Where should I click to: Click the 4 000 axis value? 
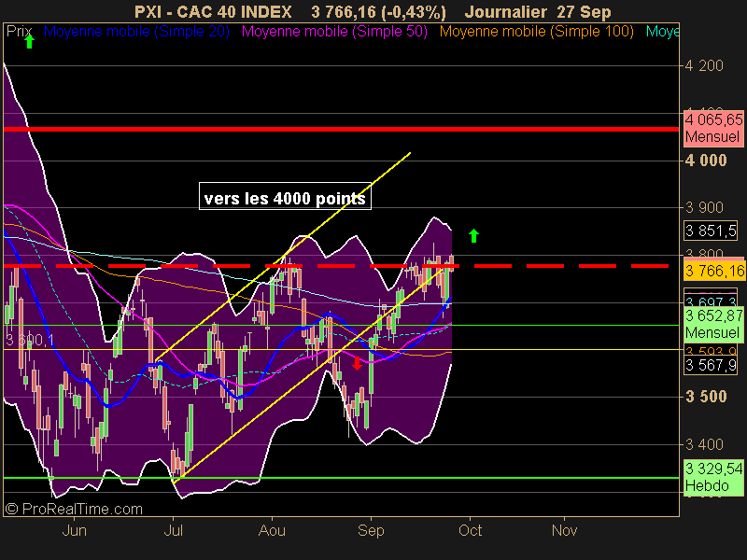click(706, 161)
